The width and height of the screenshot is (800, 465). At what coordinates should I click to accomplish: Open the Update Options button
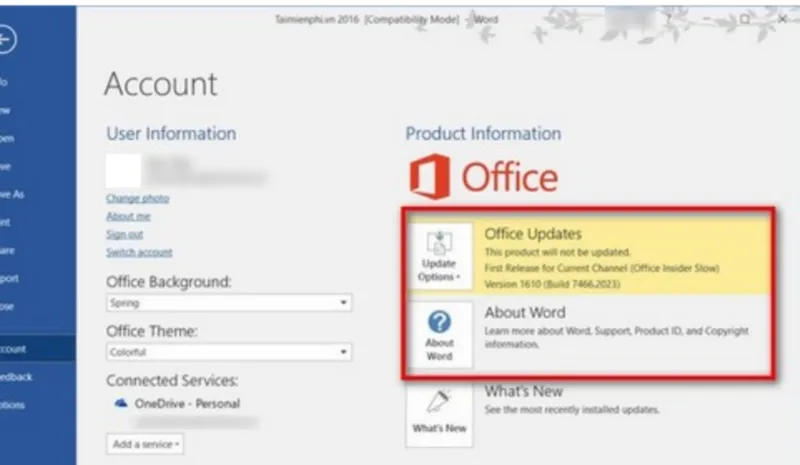point(439,256)
